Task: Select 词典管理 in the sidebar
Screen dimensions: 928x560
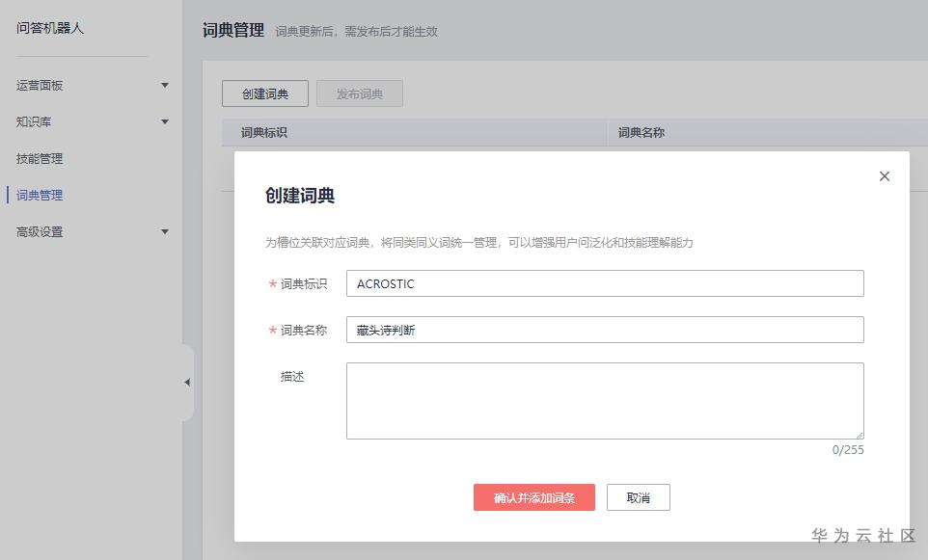Action: click(x=40, y=196)
